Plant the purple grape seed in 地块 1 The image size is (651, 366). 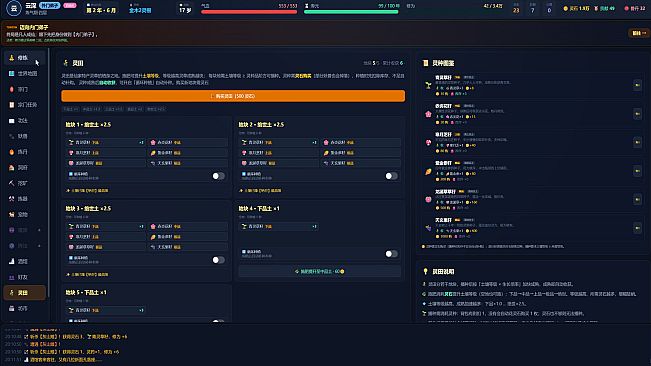[188, 163]
